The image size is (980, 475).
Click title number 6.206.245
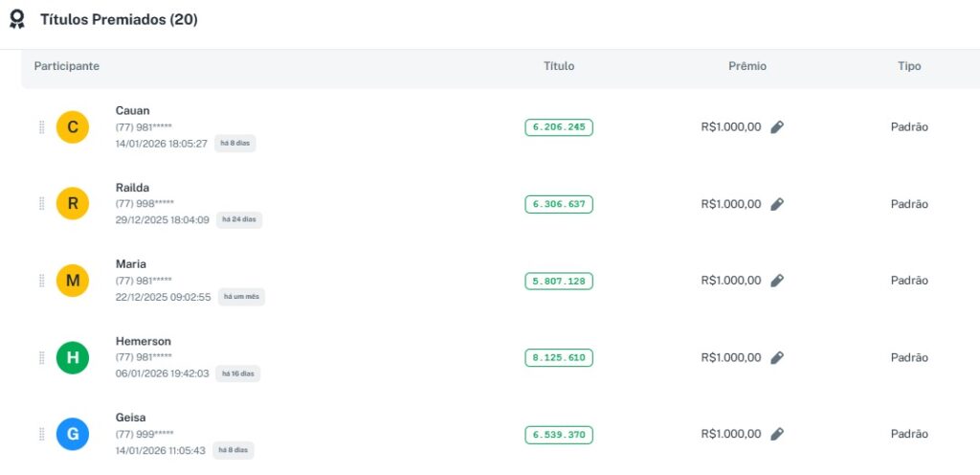tap(559, 127)
